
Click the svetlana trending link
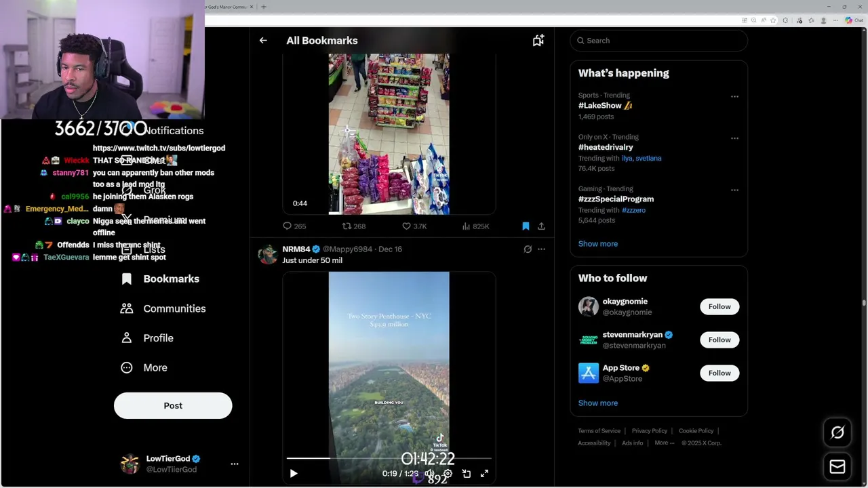(x=648, y=159)
